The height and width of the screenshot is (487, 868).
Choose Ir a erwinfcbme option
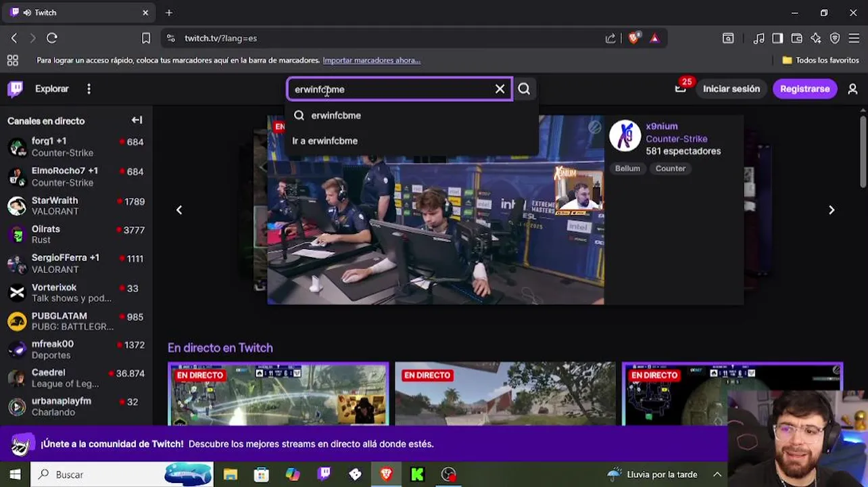tap(412, 141)
